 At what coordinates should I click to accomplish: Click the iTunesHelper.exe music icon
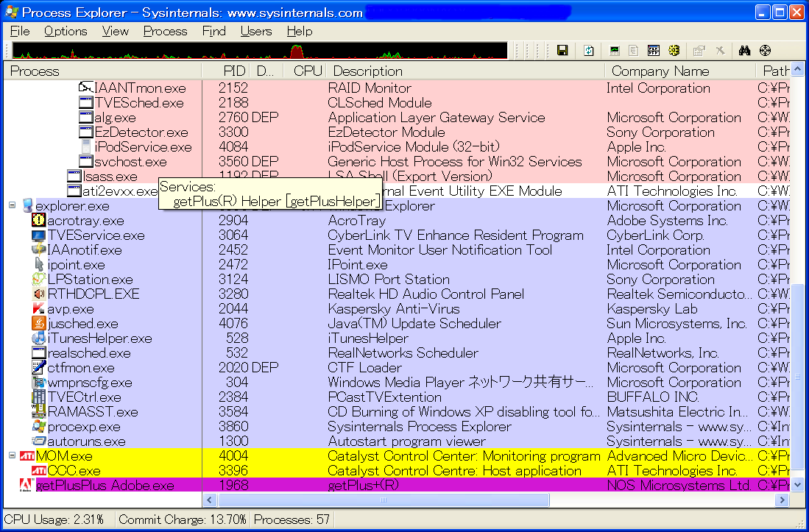[x=39, y=338]
